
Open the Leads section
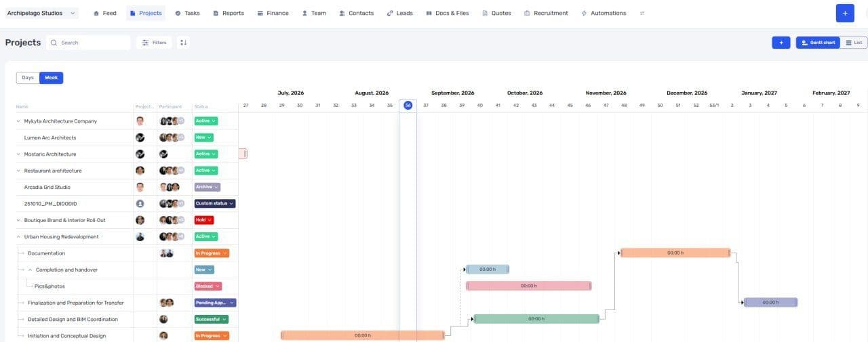pyautogui.click(x=399, y=13)
